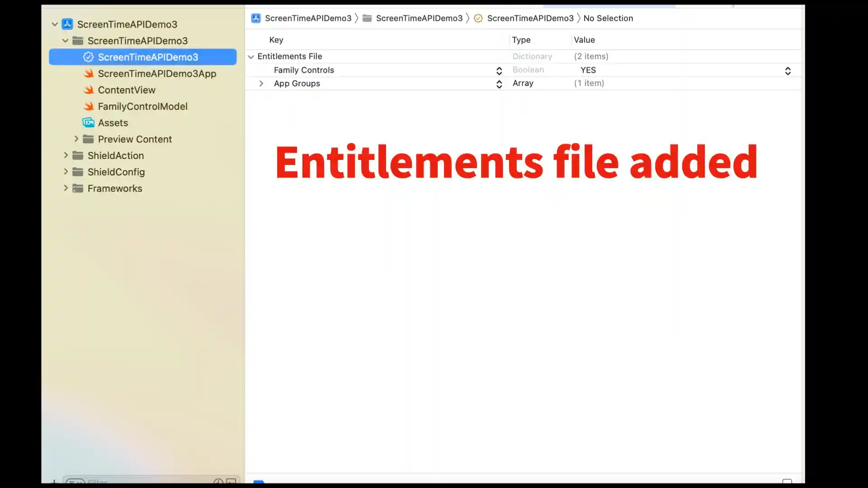Collapse Entitlements File dictionary
The image size is (868, 488).
pyautogui.click(x=251, y=57)
